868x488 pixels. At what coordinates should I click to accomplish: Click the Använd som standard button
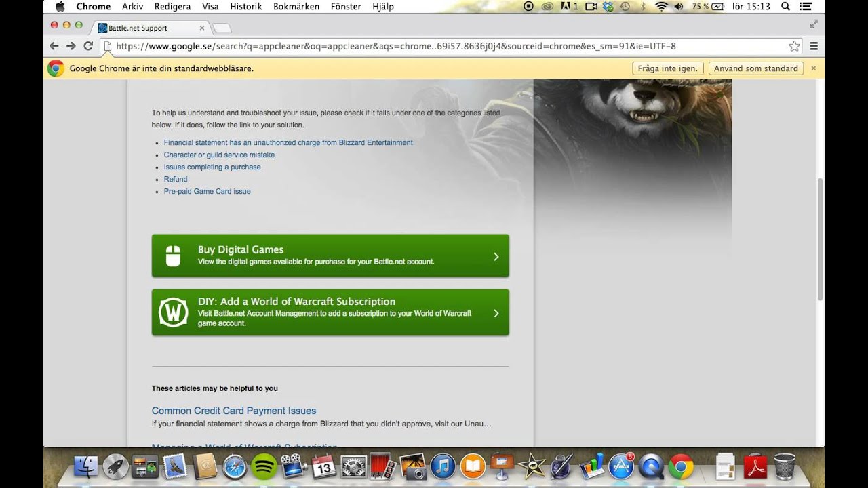pos(756,68)
